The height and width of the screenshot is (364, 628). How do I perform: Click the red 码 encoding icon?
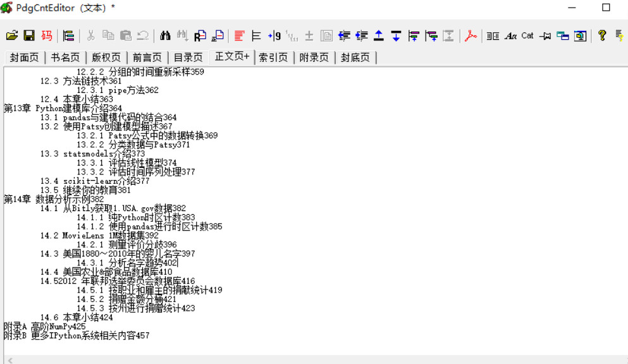point(46,35)
